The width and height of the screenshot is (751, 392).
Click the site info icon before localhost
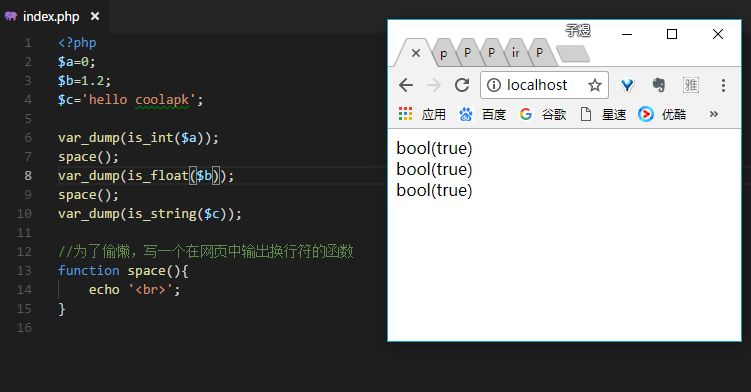(493, 85)
